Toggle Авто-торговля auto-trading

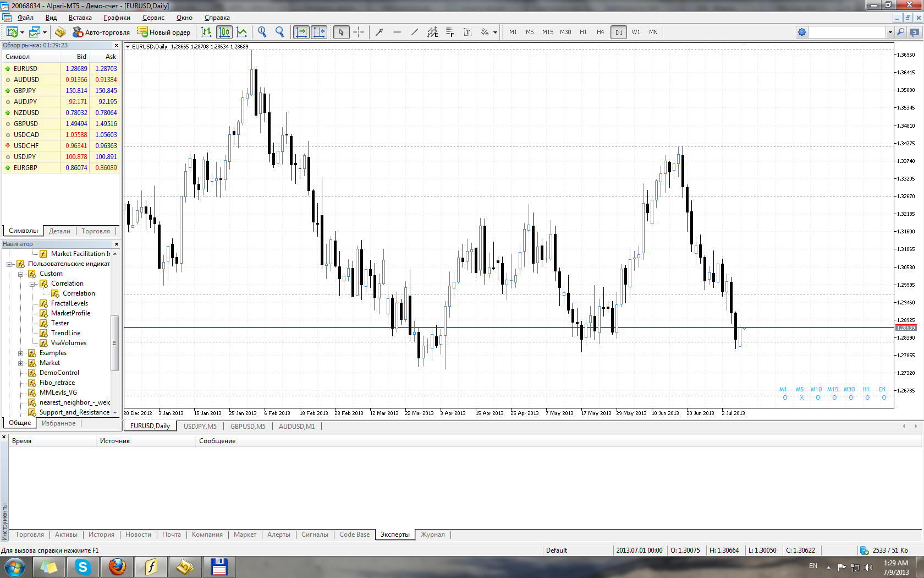point(101,32)
